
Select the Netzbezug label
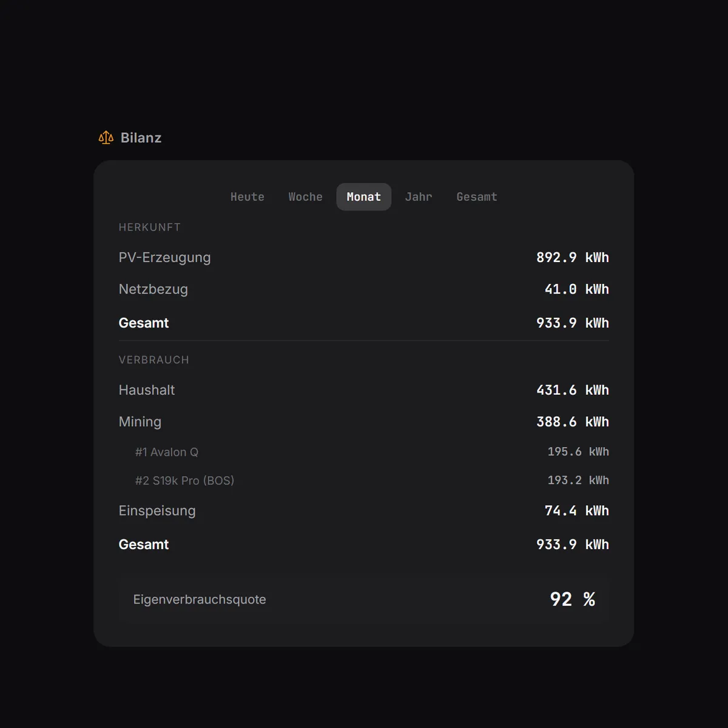coord(153,289)
